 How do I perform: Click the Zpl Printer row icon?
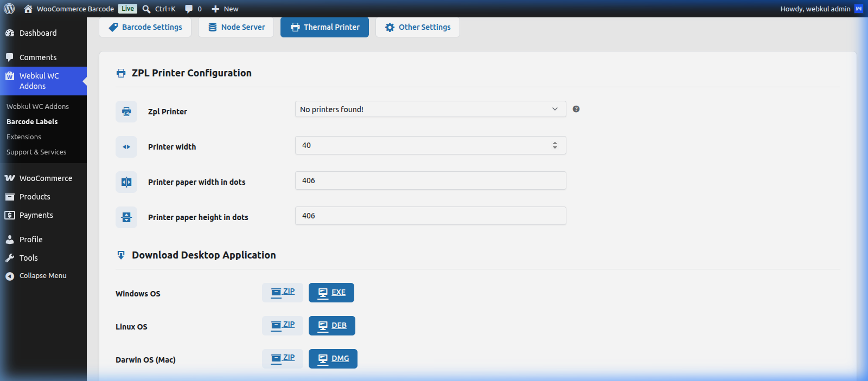pos(126,112)
